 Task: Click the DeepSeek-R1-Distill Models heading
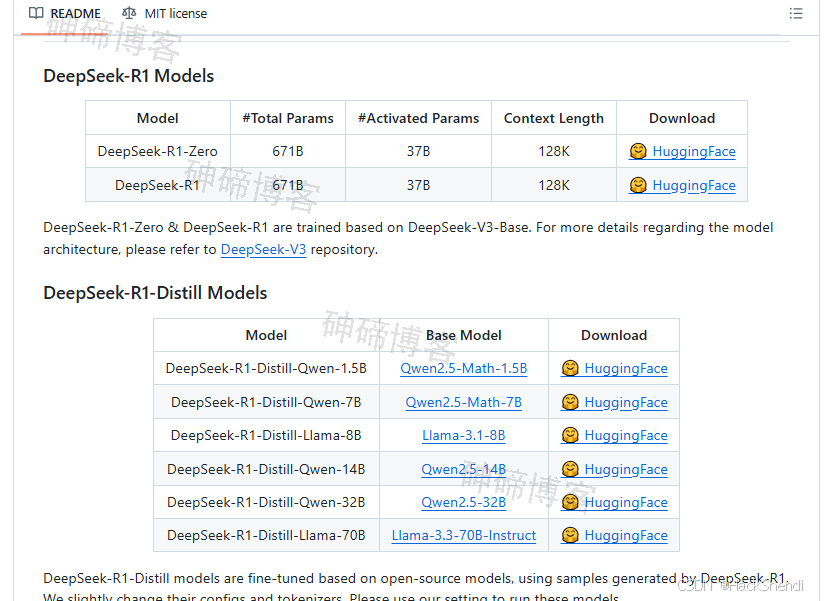click(x=155, y=293)
